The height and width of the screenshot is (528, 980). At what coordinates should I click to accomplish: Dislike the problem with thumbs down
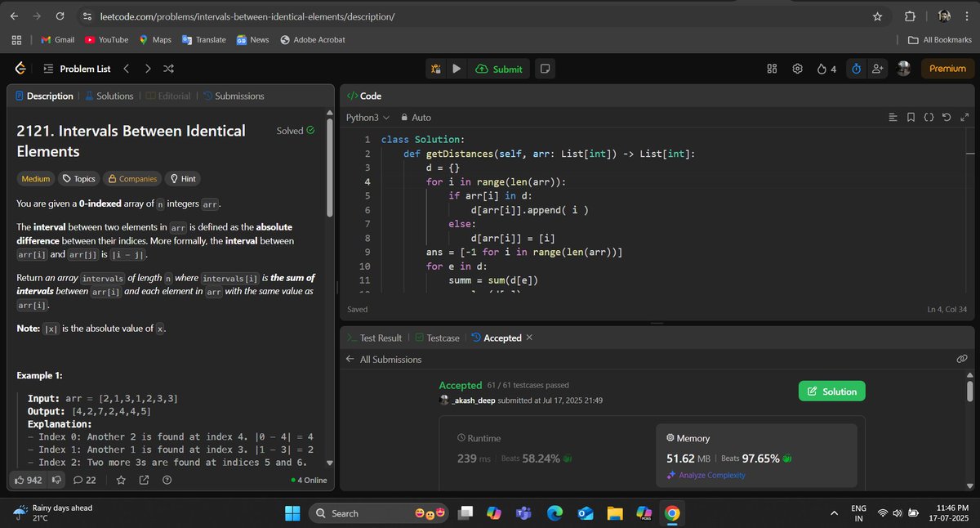click(56, 480)
